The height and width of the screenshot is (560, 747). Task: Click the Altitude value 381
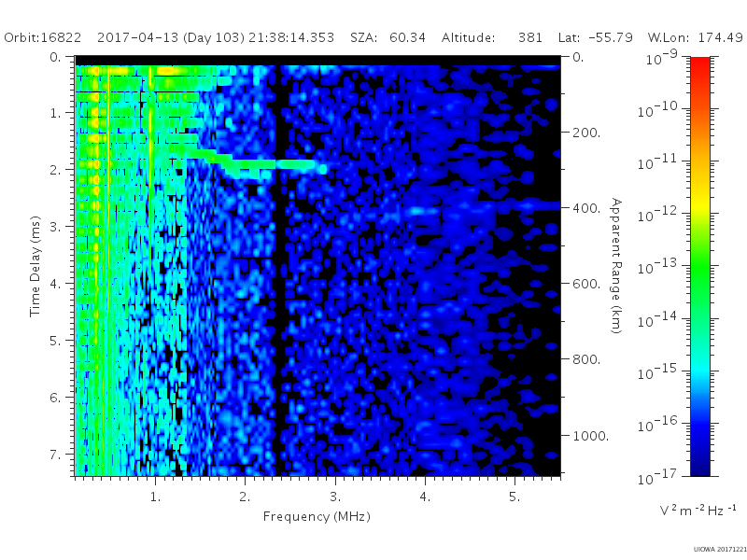[530, 37]
